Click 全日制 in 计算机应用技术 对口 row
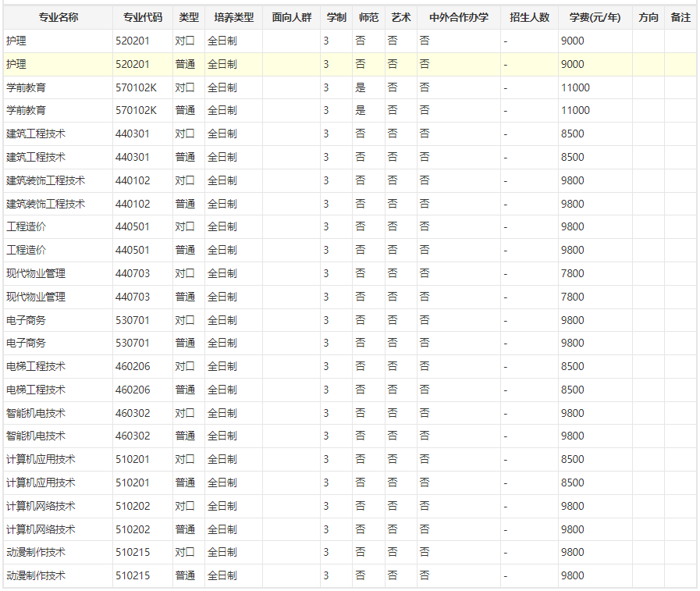The height and width of the screenshot is (591, 700). [x=222, y=459]
